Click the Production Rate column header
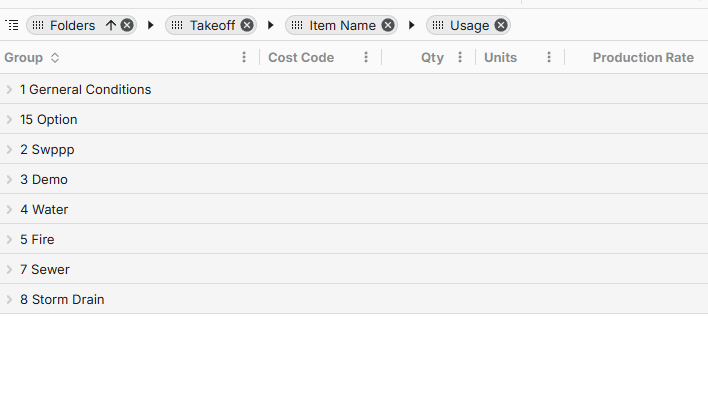Image resolution: width=708 pixels, height=400 pixels. 642,58
